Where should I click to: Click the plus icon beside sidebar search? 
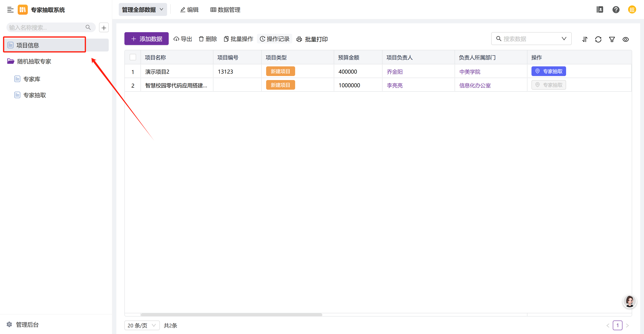pyautogui.click(x=104, y=28)
